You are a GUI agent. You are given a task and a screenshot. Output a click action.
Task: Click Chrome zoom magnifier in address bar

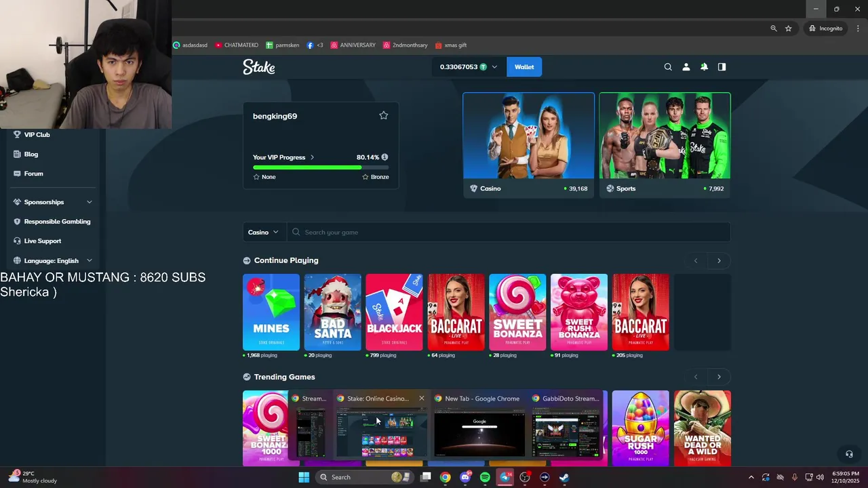tap(774, 28)
